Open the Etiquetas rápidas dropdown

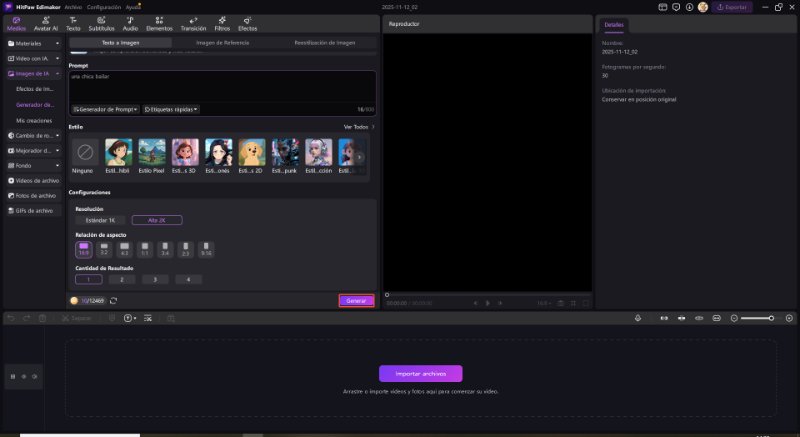171,109
